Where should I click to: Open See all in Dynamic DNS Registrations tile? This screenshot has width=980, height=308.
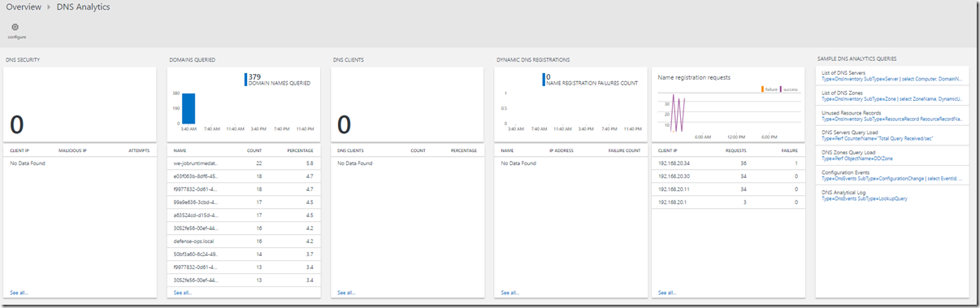[510, 292]
